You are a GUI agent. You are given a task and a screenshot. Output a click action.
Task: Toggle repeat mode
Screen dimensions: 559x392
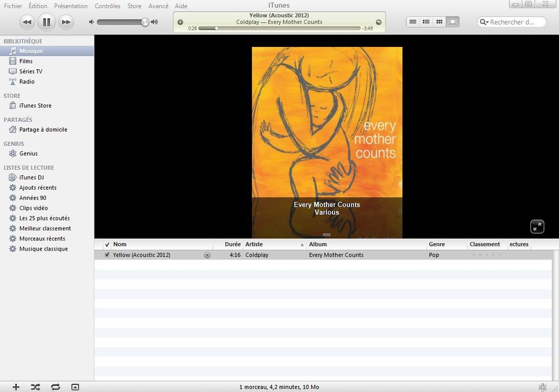tap(55, 387)
